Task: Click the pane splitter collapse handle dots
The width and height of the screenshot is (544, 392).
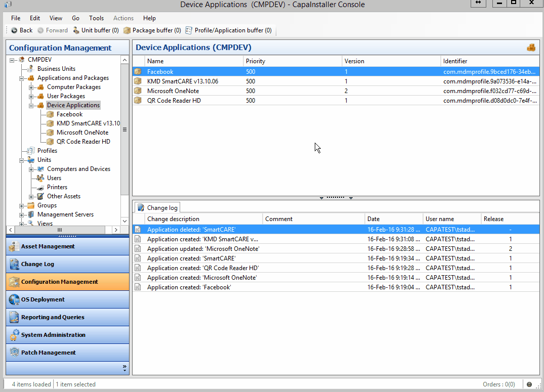Action: tap(336, 197)
